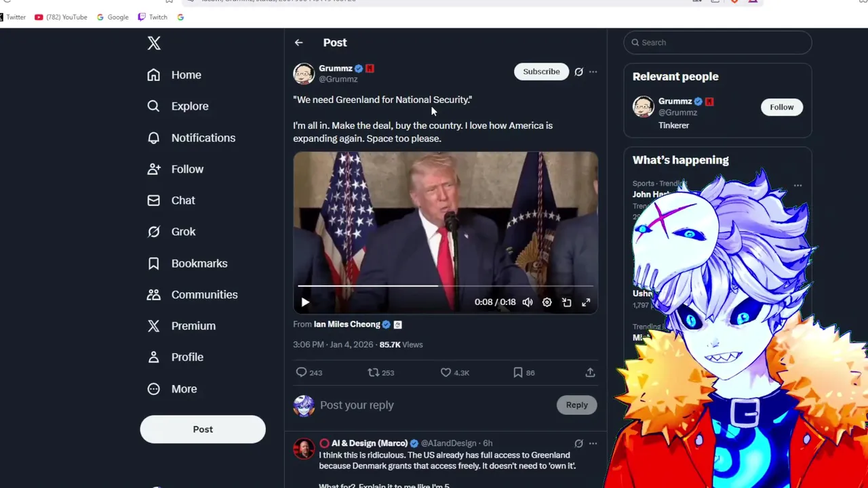868x488 pixels.
Task: Open the post's three-dot options menu
Action: click(593, 71)
